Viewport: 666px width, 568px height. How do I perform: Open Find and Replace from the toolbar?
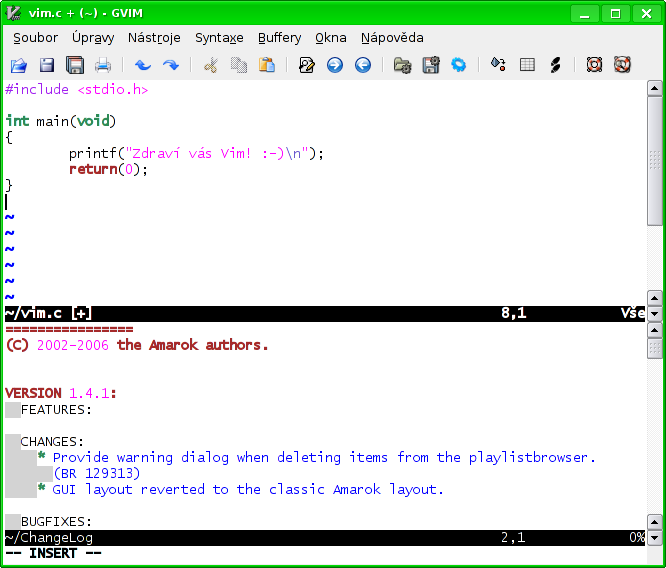[307, 65]
